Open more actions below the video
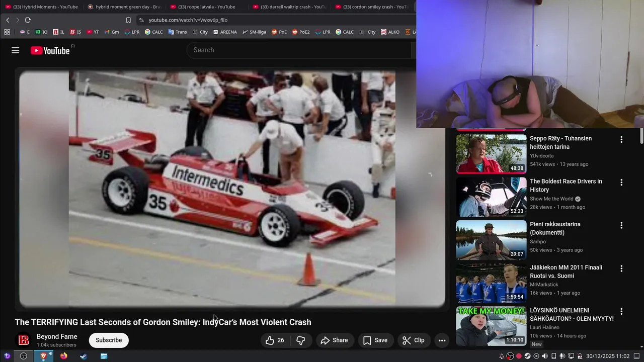The height and width of the screenshot is (362, 644). click(442, 340)
